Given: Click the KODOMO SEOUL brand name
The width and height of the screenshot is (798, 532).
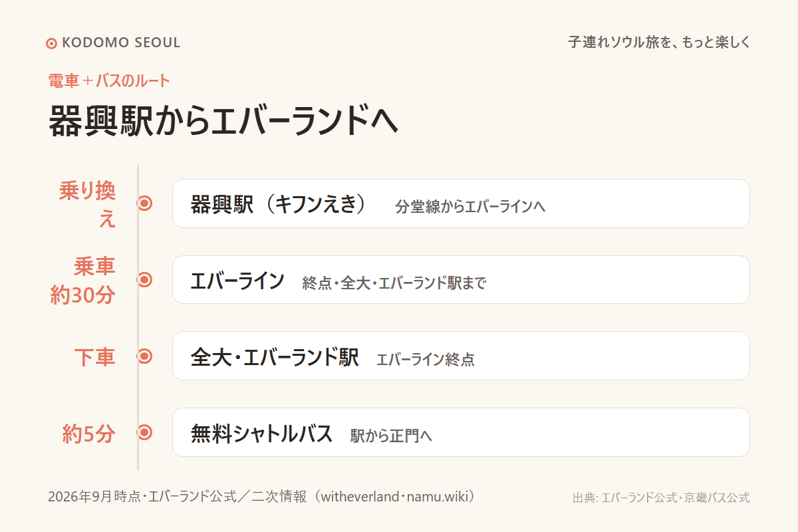Looking at the screenshot, I should click(x=121, y=43).
